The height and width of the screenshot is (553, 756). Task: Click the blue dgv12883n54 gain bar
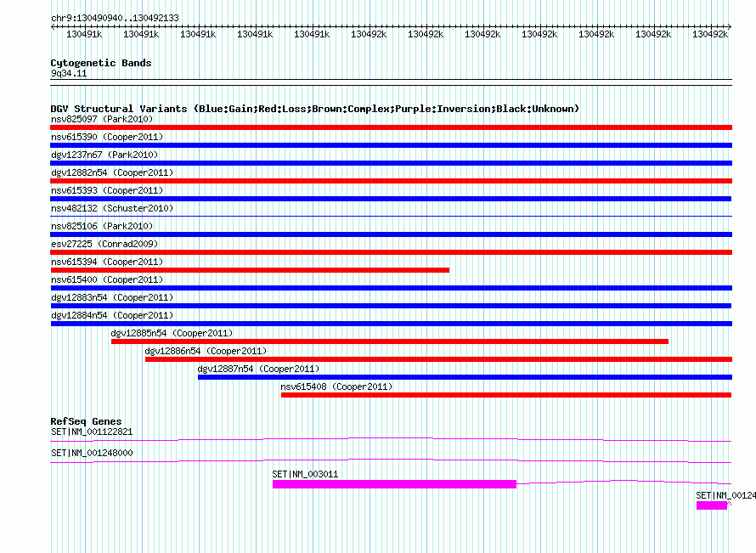click(391, 306)
